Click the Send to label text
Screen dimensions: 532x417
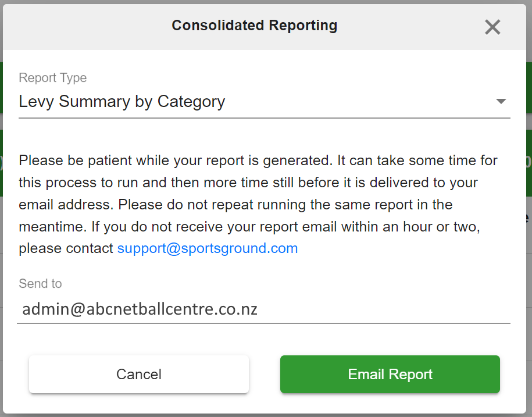40,284
